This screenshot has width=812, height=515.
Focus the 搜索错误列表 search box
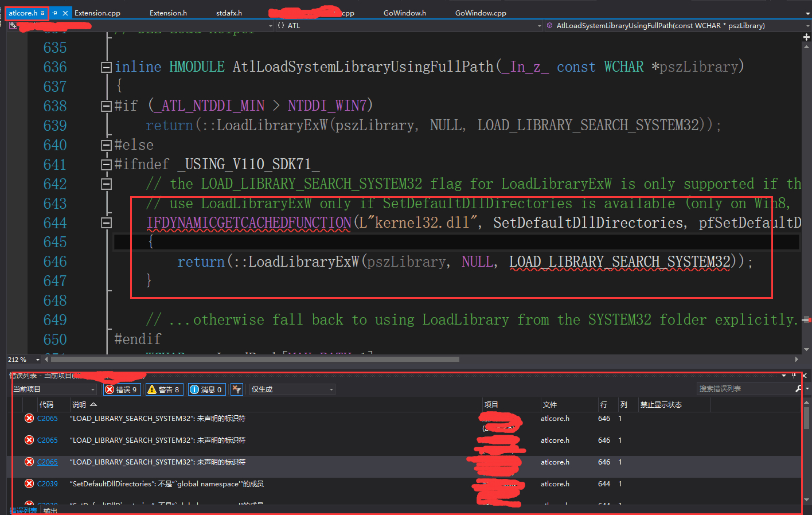click(x=745, y=389)
